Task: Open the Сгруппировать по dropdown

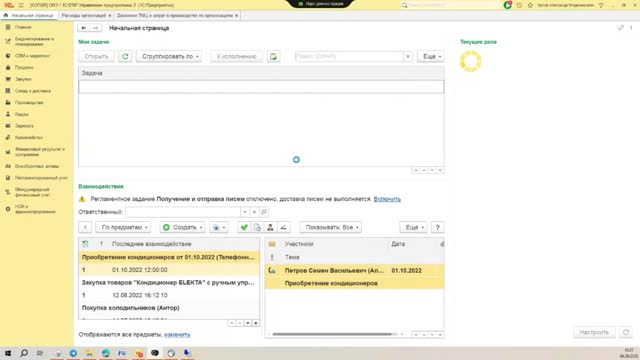Action: (x=169, y=56)
